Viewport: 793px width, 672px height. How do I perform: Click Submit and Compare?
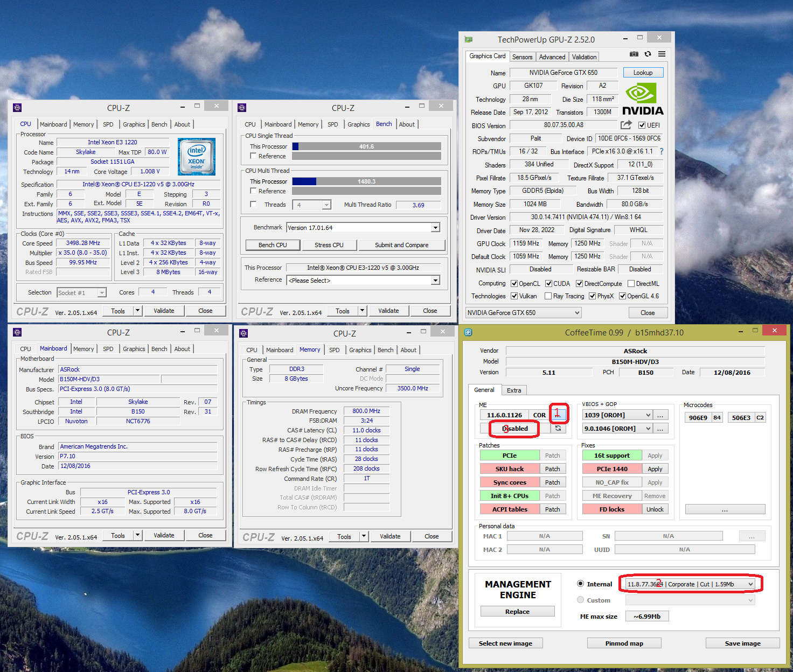click(402, 245)
